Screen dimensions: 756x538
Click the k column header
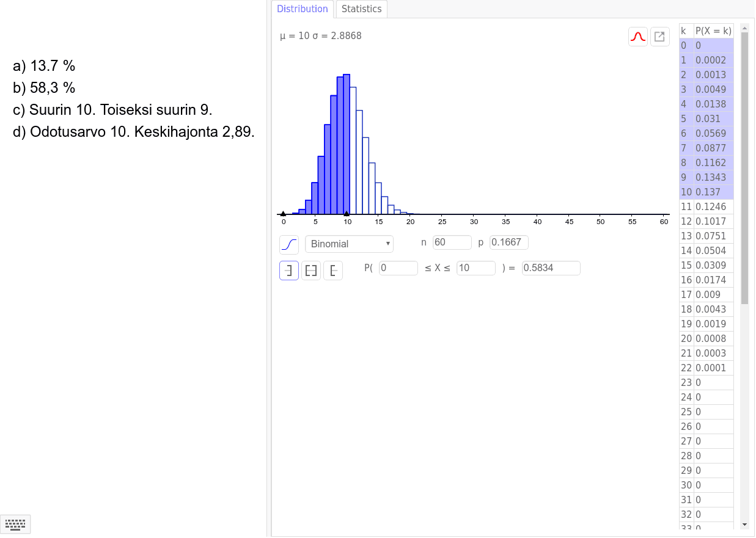coord(687,31)
